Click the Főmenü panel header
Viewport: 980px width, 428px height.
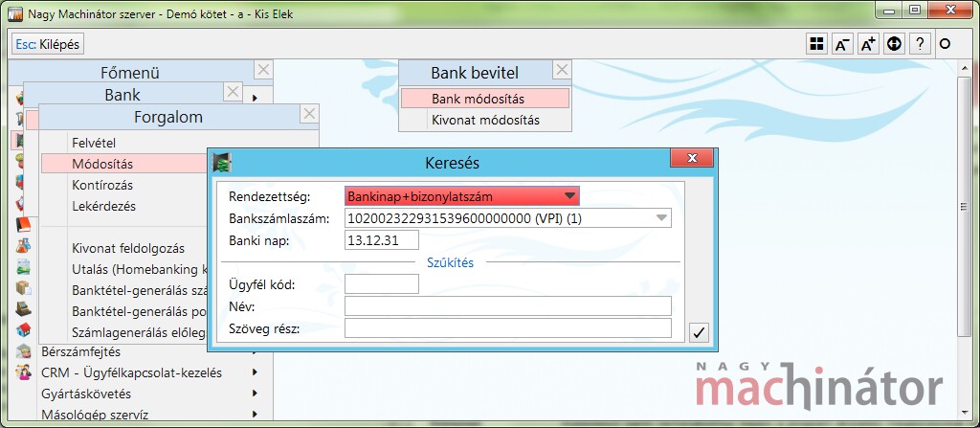130,73
